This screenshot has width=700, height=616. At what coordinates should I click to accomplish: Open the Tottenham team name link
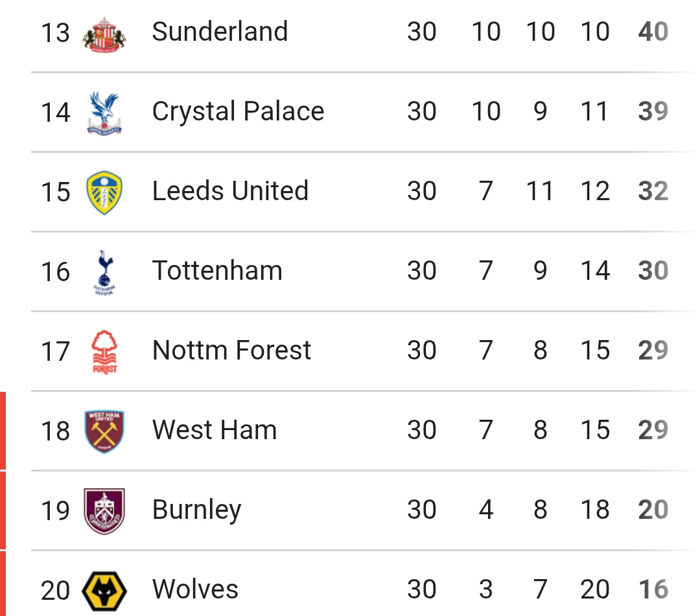217,270
